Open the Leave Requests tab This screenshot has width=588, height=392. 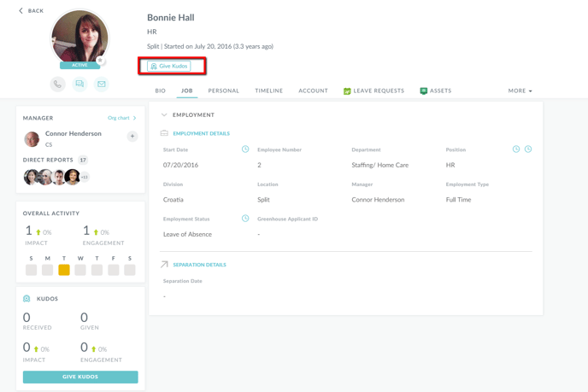coord(373,91)
